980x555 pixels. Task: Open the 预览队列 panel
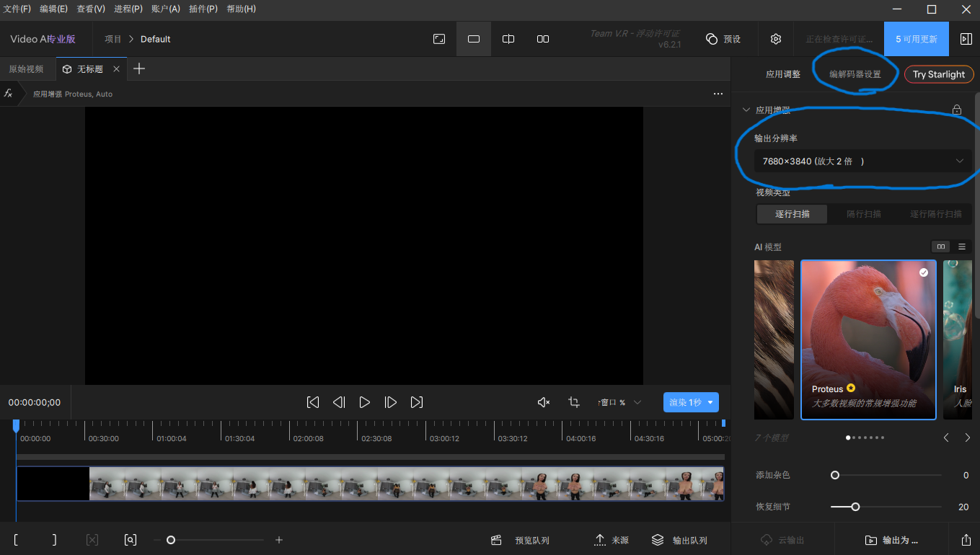[x=520, y=540]
